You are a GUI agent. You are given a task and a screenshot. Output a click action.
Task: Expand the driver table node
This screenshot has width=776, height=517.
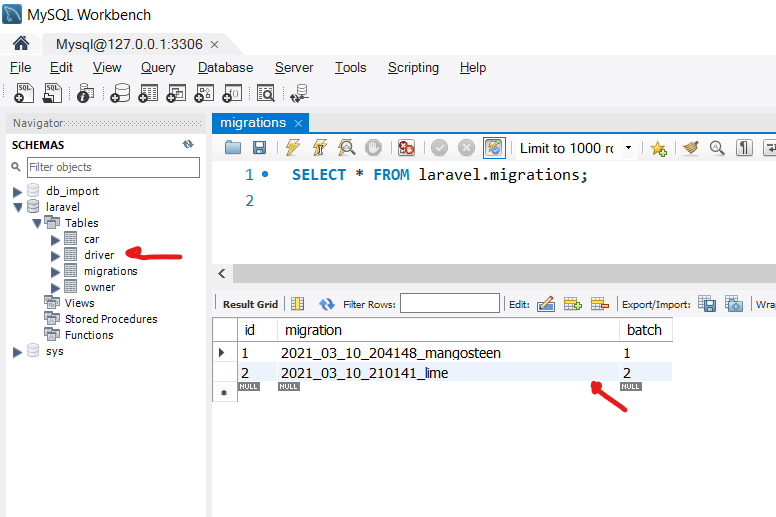click(55, 256)
